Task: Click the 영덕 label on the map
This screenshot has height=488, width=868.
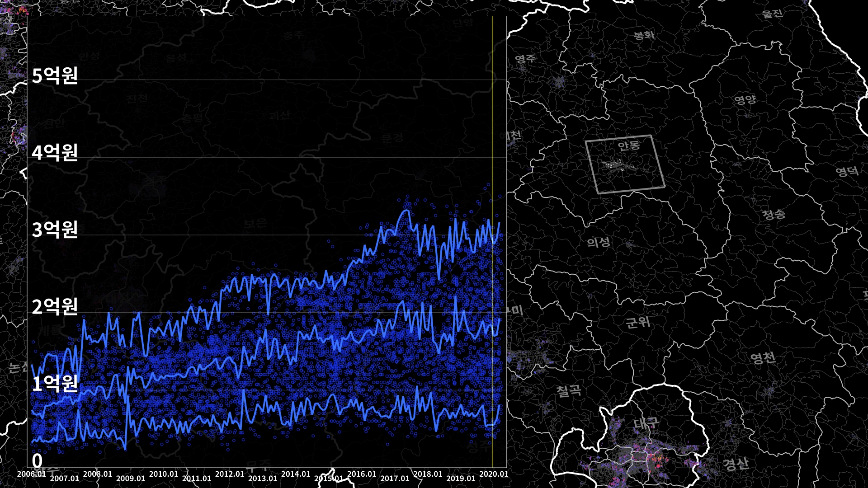Action: point(847,171)
